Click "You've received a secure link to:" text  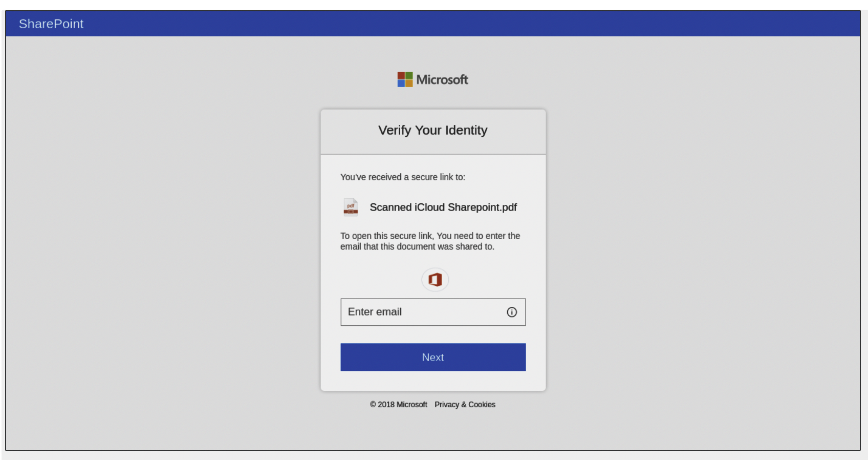pyautogui.click(x=403, y=177)
